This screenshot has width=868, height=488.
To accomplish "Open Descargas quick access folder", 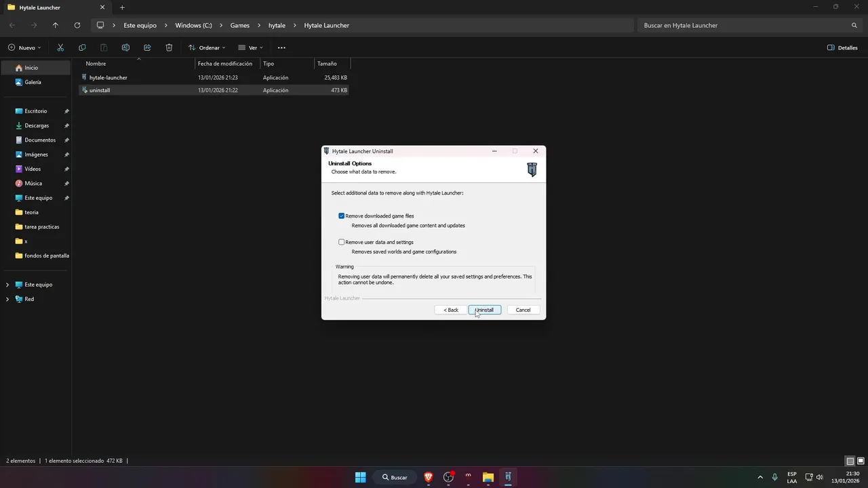I will tap(35, 125).
